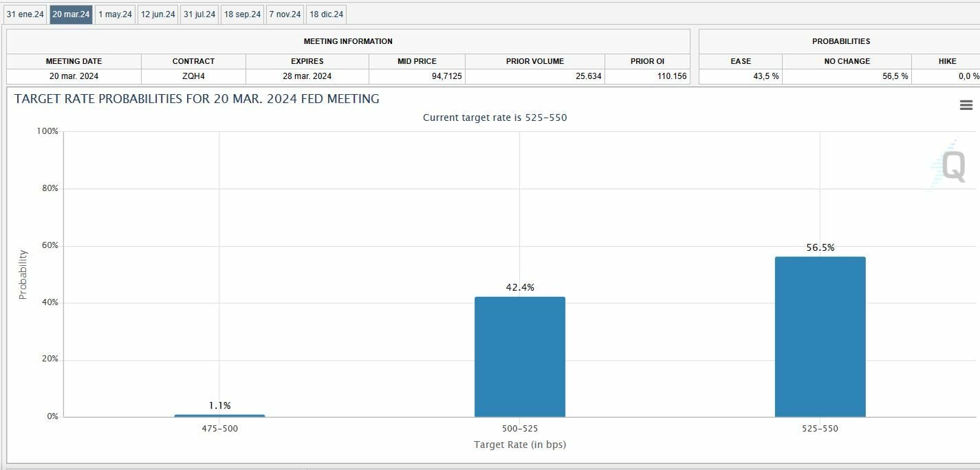Click the Target Rate (in bps) axis title
The width and height of the screenshot is (980, 470).
click(x=520, y=445)
